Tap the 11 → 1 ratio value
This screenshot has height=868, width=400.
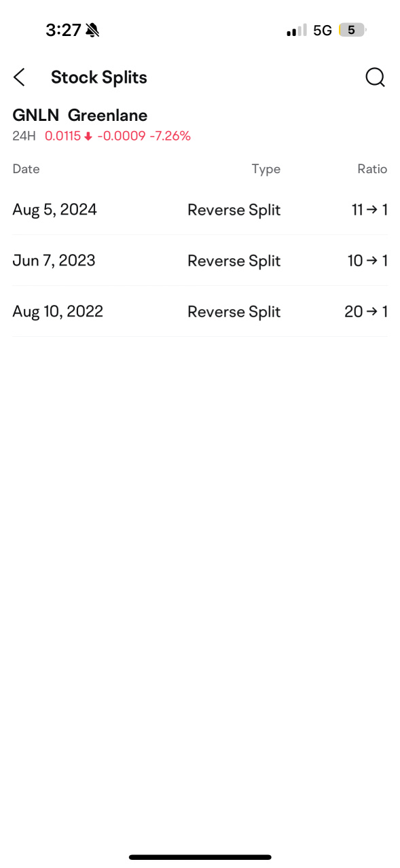coord(369,210)
